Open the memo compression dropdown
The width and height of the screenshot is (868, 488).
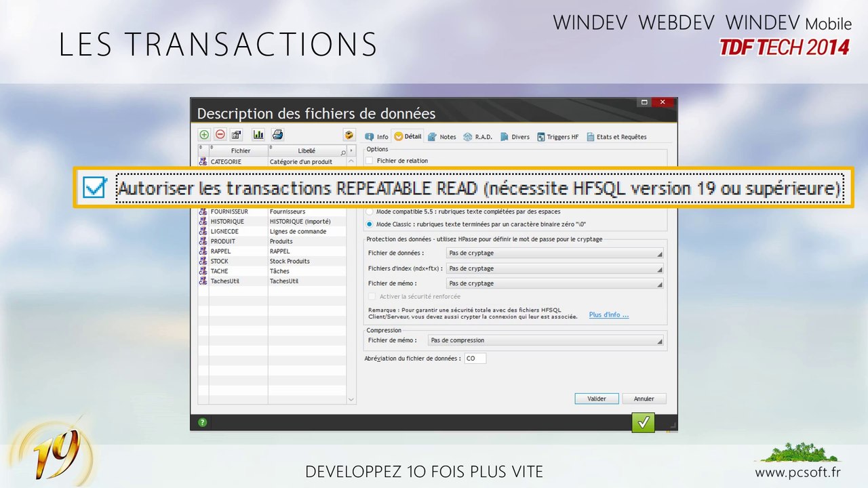[546, 340]
